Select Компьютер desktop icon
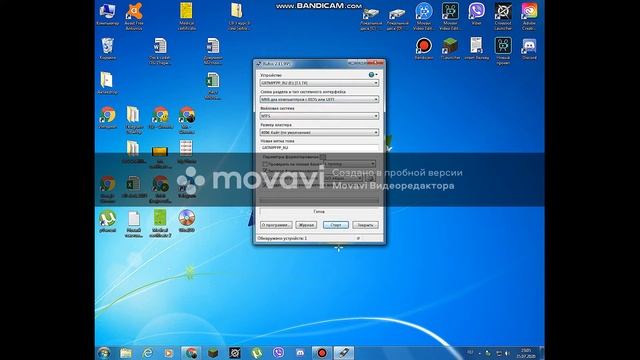The image size is (640, 360). 107,15
